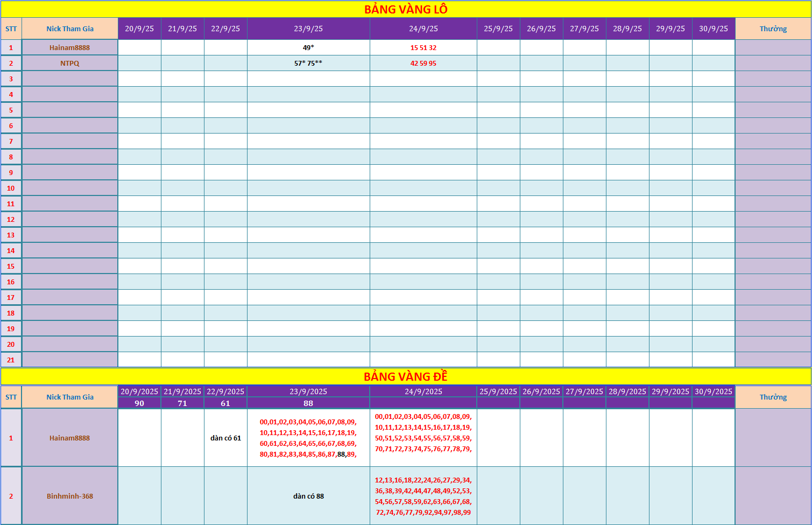Click the "dàn có 61" cell
Viewport: 812px width, 525px height.
click(x=225, y=438)
